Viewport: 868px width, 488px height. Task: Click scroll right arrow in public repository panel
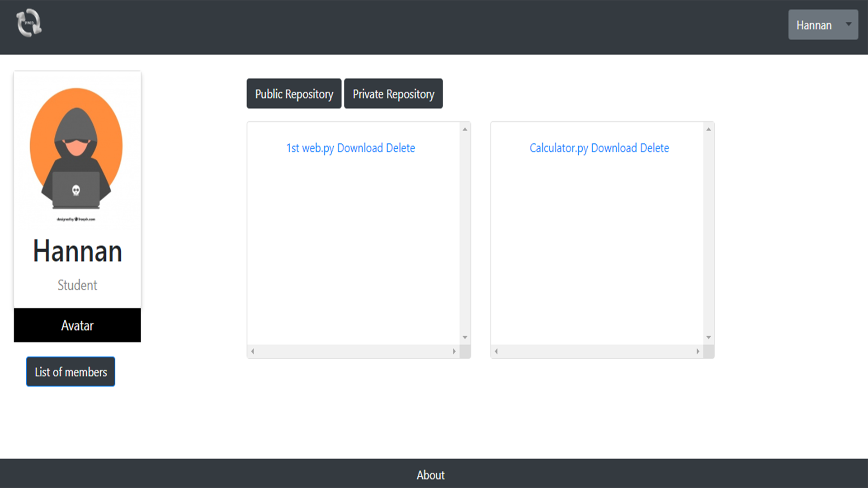(454, 351)
